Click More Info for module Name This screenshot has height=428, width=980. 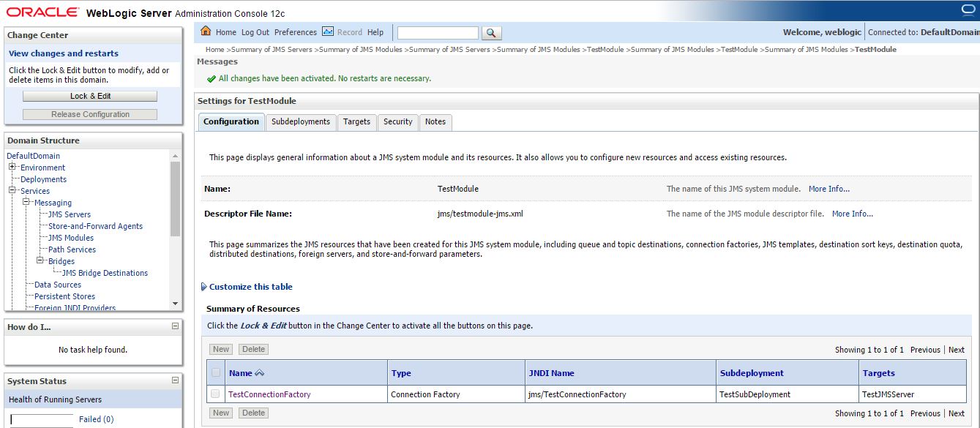pyautogui.click(x=829, y=189)
